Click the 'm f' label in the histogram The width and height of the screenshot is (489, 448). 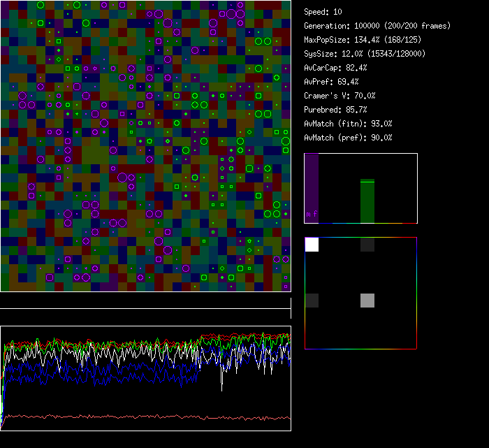311,213
